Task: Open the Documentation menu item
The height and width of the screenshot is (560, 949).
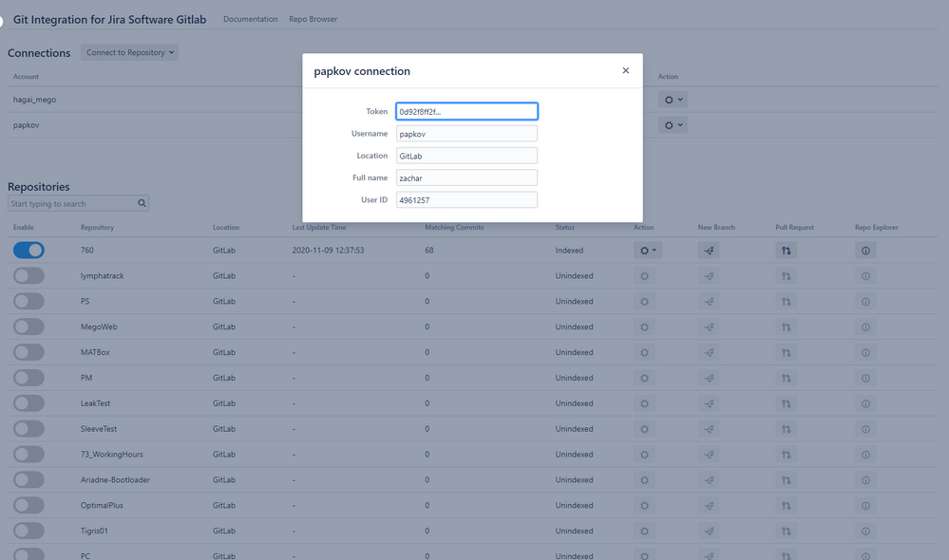Action: pyautogui.click(x=250, y=18)
